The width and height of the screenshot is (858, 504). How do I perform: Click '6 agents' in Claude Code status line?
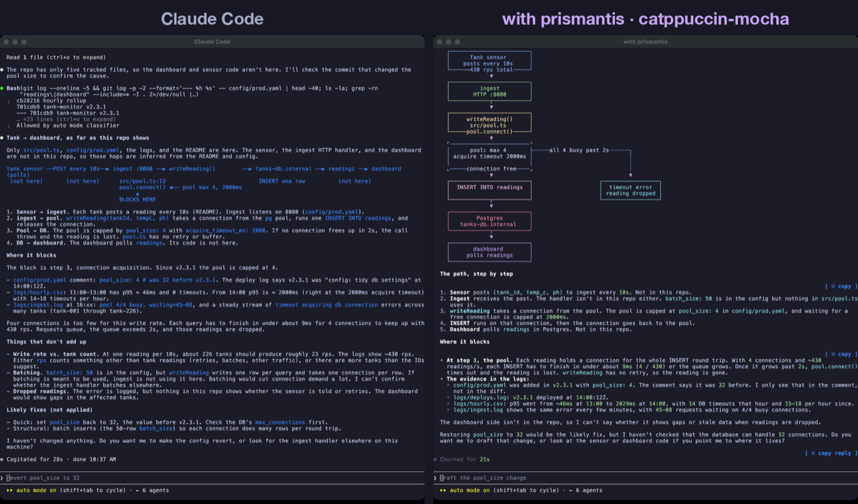click(x=153, y=490)
